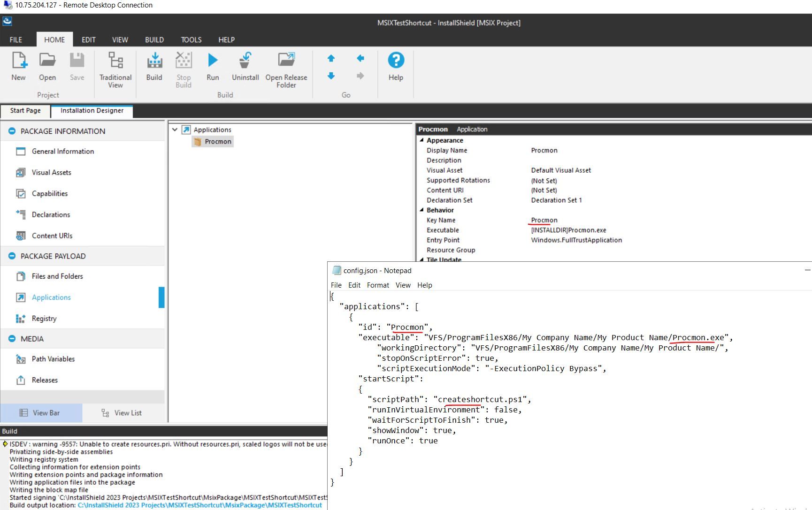Select Visual Assets in the sidebar
Screen dimensions: 812x510
pos(50,172)
